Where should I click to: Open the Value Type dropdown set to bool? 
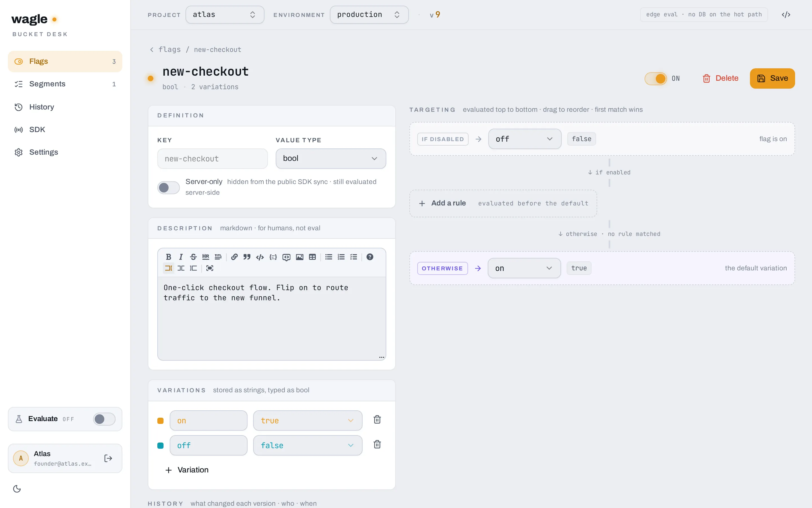[x=330, y=159]
